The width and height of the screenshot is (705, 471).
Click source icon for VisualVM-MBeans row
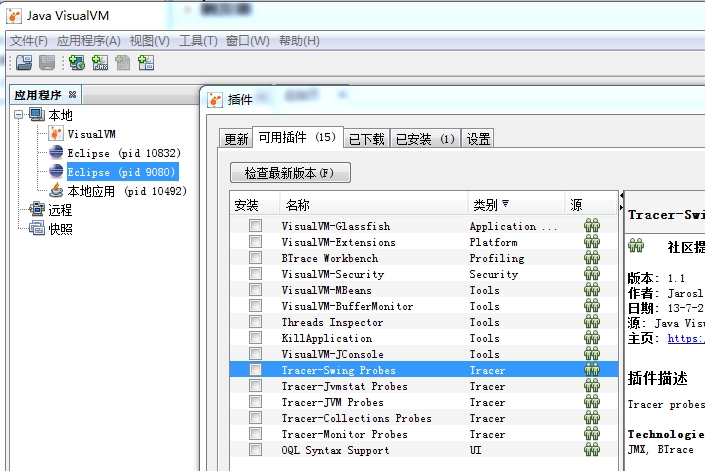click(x=592, y=290)
